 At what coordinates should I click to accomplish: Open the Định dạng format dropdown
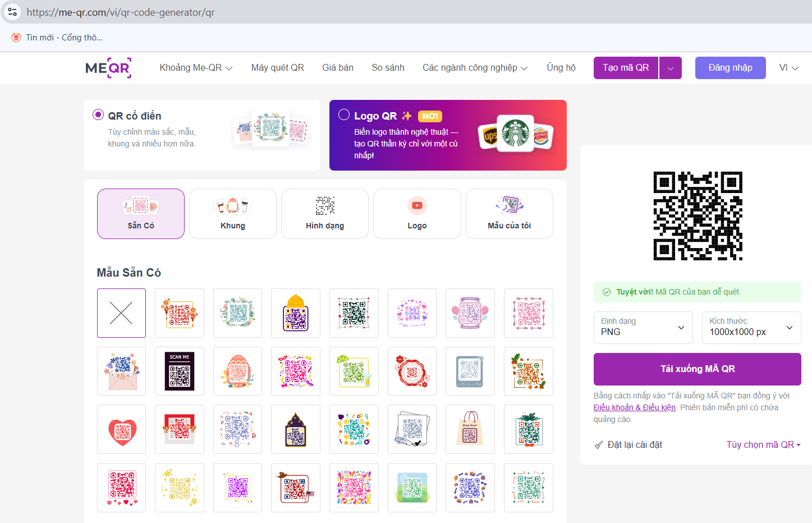pyautogui.click(x=643, y=328)
